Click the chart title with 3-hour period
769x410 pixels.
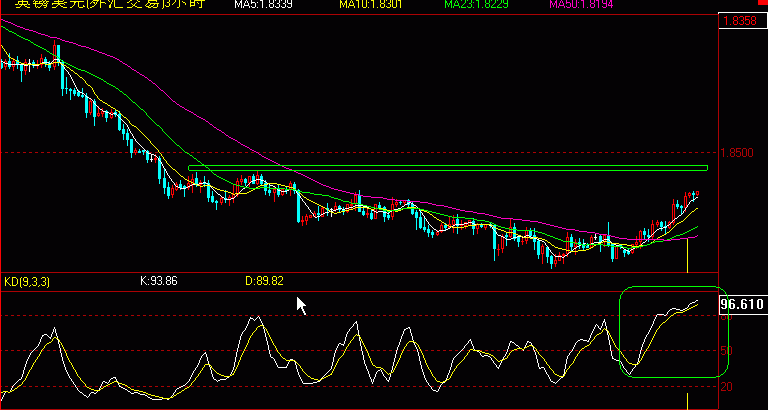[110, 4]
